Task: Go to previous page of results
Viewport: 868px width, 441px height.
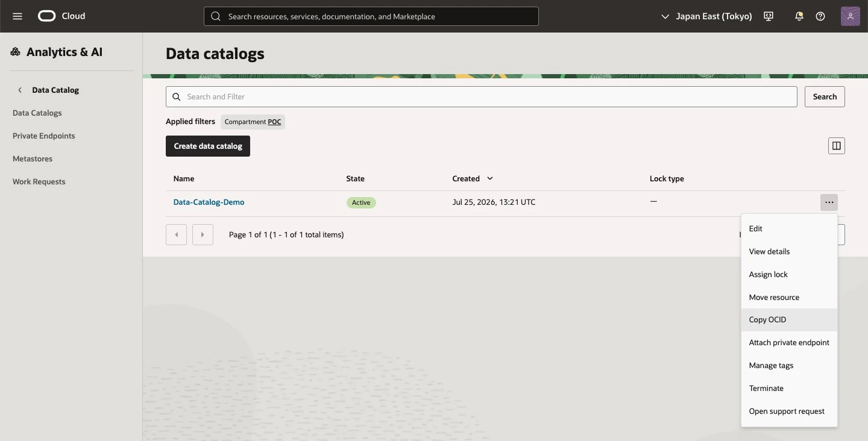Action: point(176,234)
